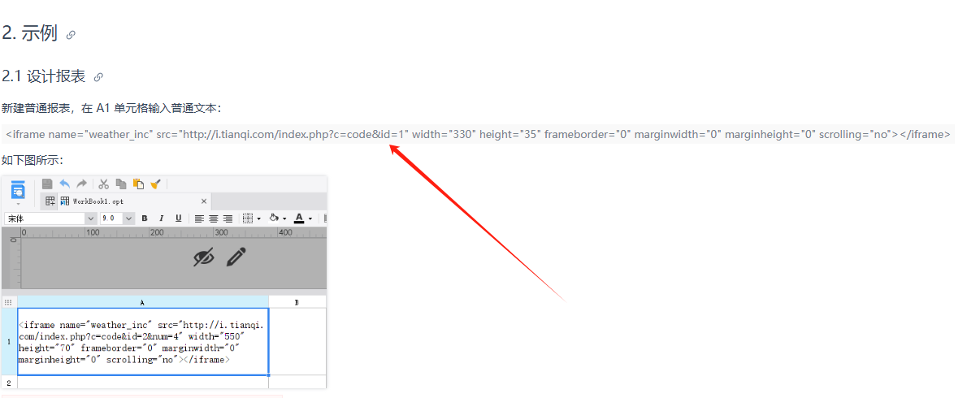Click the select-all corner grid icon
Viewport: 980px width, 398px height.
[x=9, y=301]
